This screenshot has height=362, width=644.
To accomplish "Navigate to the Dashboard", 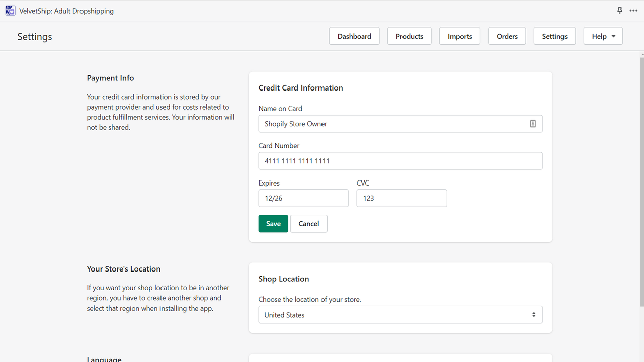I will point(354,36).
